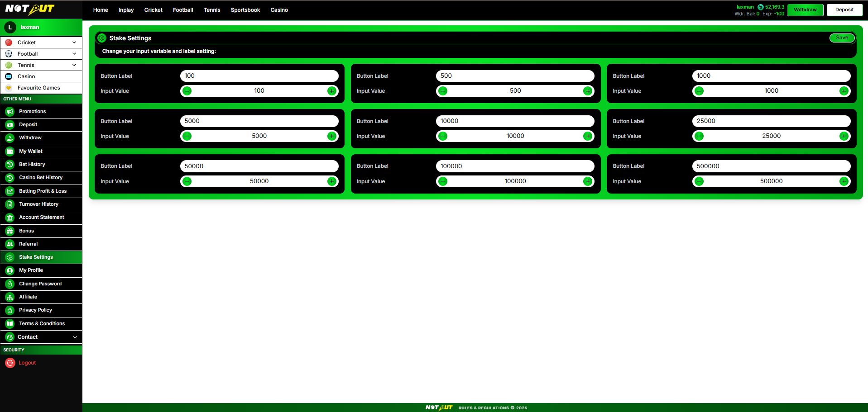Open Sportsbook in the top navigation

coord(245,10)
